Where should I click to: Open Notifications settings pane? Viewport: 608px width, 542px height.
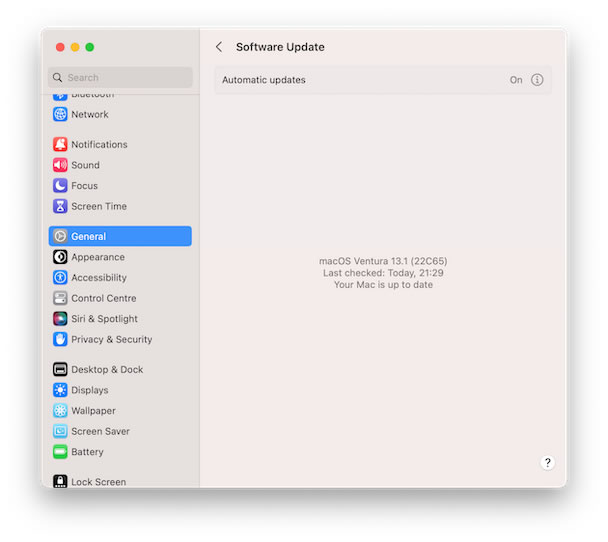(120, 144)
